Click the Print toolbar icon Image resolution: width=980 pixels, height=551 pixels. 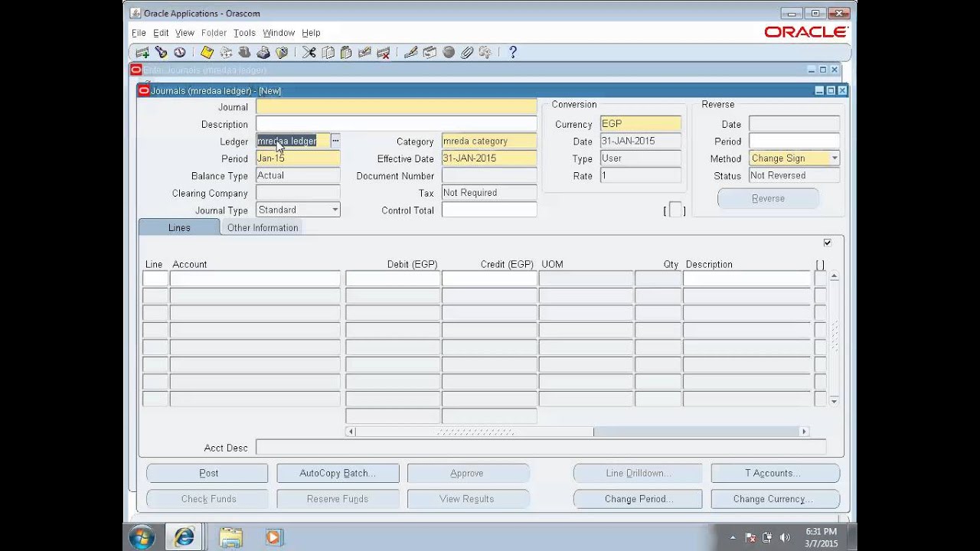[263, 52]
